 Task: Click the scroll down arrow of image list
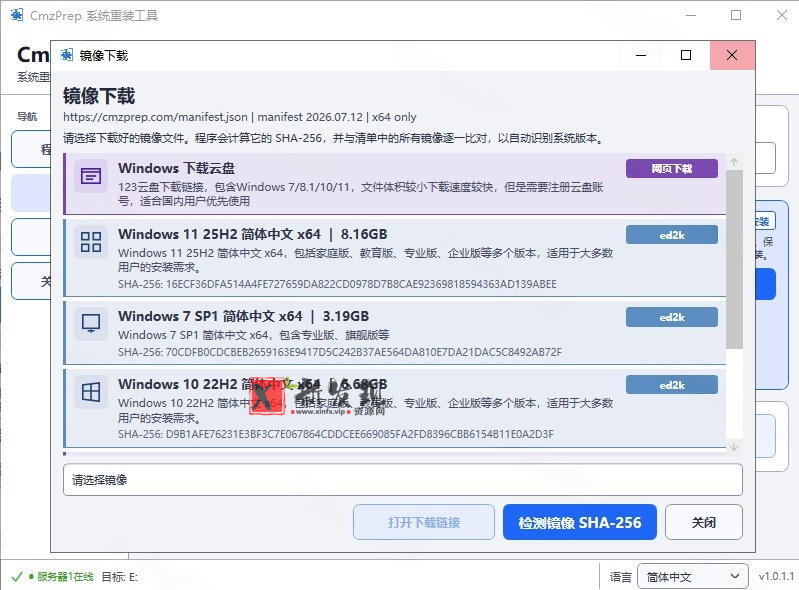[x=734, y=447]
